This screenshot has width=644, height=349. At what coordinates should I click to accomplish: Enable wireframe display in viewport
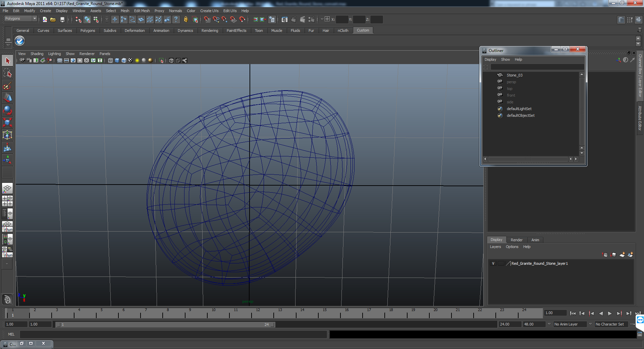point(110,60)
